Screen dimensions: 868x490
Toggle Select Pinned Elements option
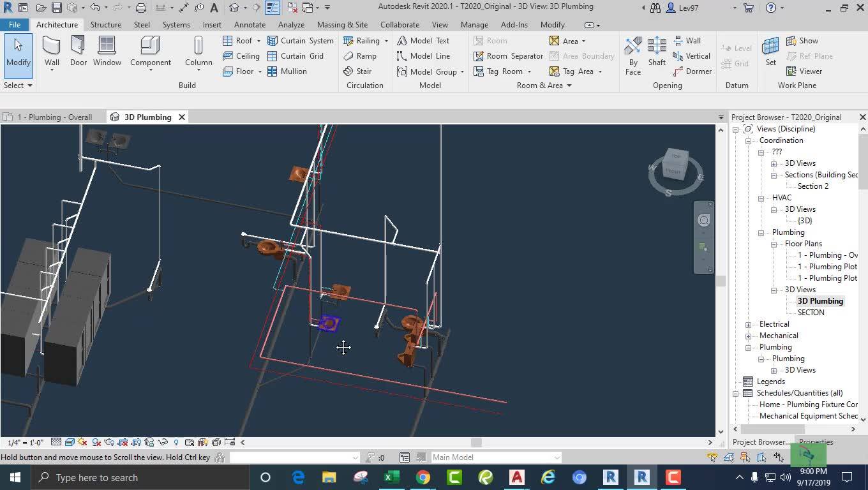(x=746, y=457)
